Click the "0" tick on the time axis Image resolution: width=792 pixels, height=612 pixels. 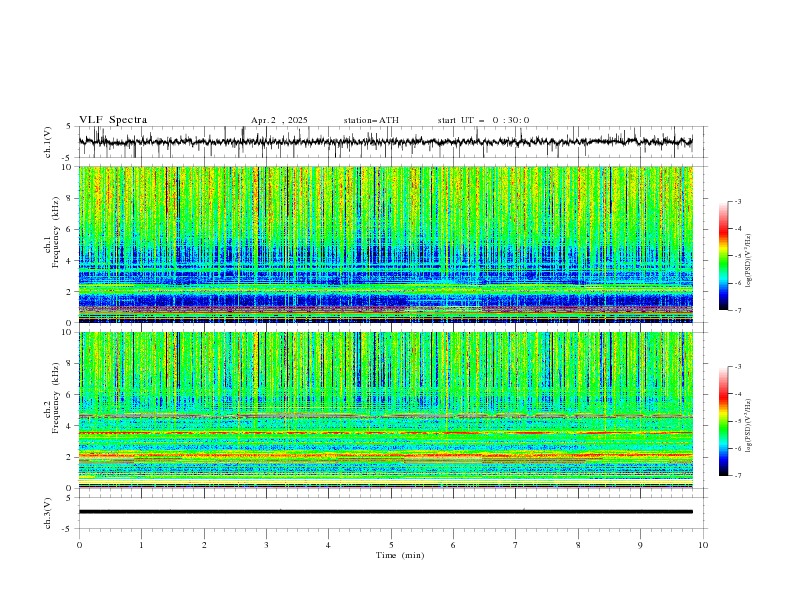79,545
